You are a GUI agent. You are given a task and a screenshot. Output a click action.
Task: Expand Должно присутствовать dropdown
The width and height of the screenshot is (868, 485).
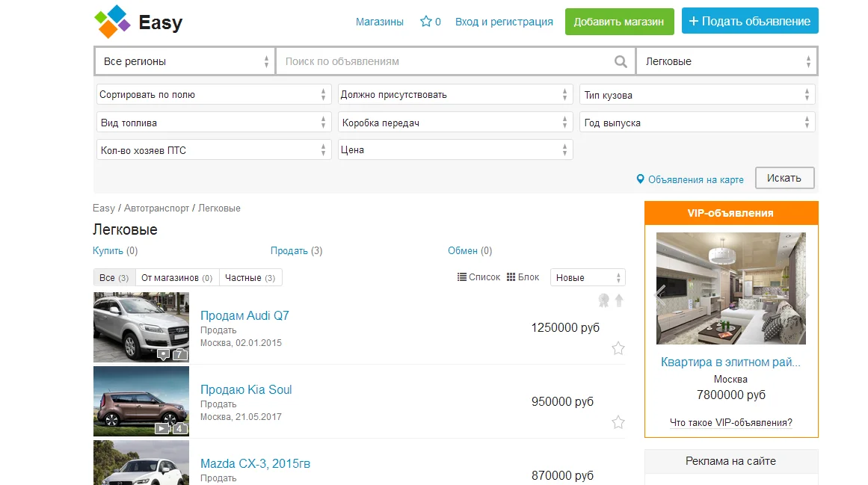(x=455, y=95)
